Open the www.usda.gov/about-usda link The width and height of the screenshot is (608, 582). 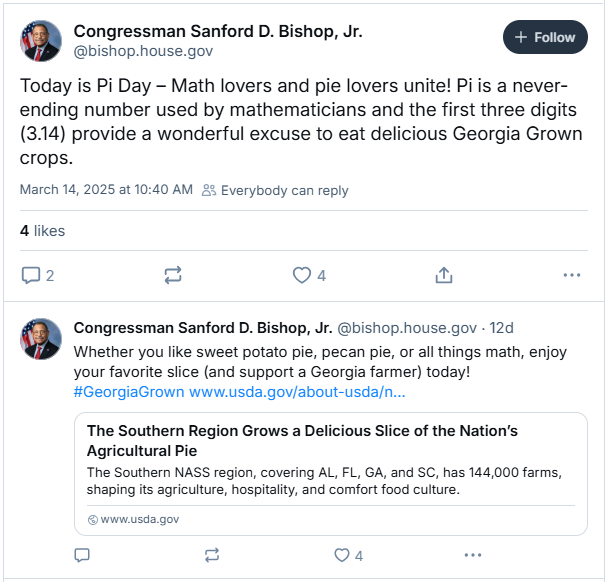[x=297, y=391]
